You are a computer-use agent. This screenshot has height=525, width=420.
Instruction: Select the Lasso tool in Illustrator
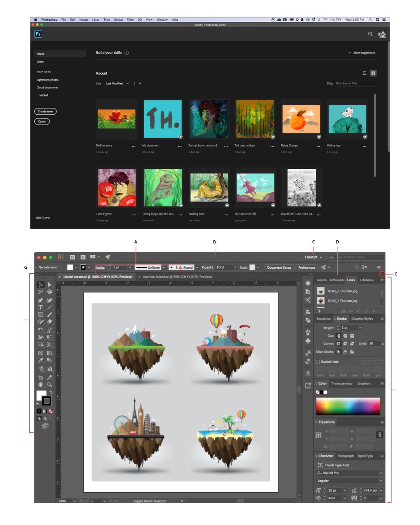[x=49, y=292]
